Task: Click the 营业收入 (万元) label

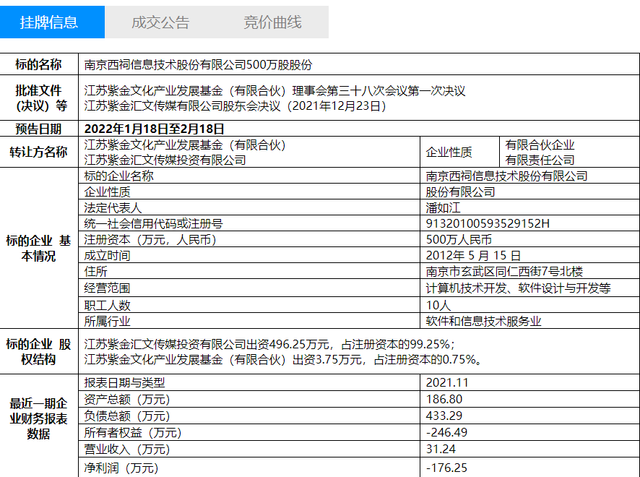Action: [127, 449]
